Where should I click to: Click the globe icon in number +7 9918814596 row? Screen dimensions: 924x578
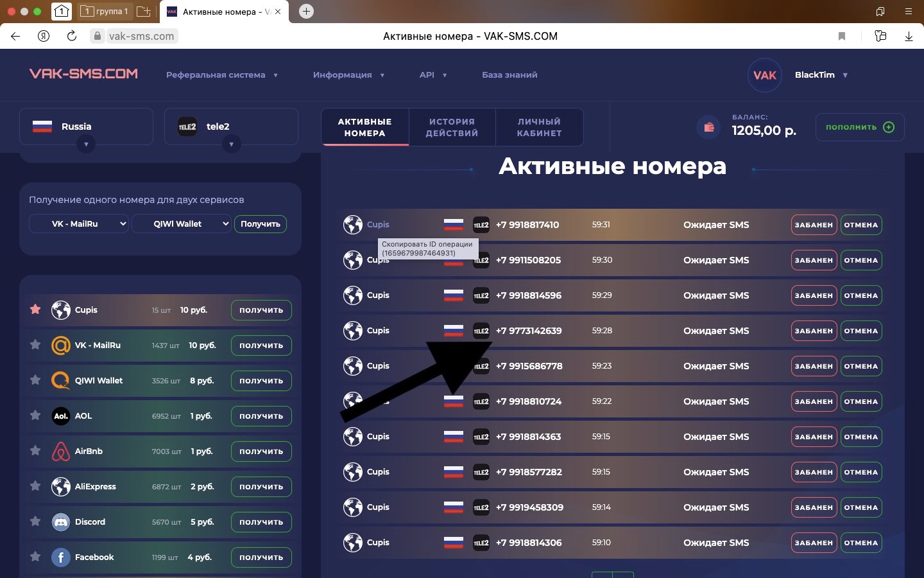[353, 295]
